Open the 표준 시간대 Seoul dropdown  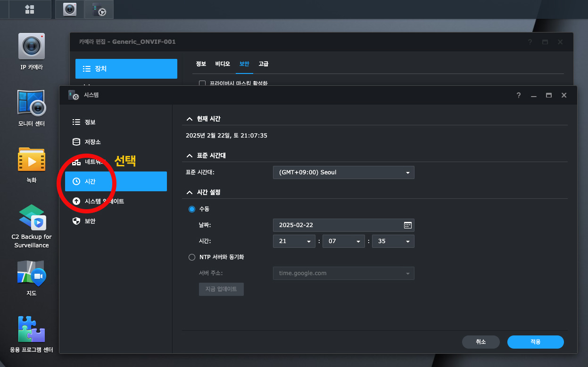click(x=343, y=172)
